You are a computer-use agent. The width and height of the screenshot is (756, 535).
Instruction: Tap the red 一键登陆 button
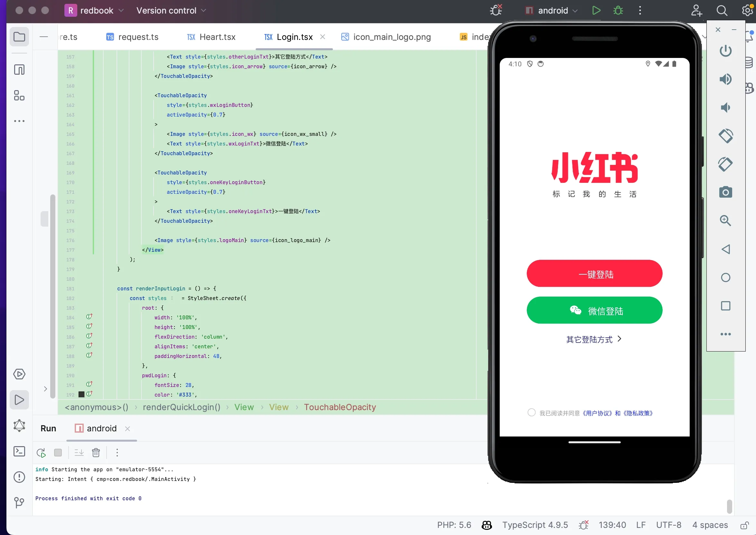[x=594, y=273]
